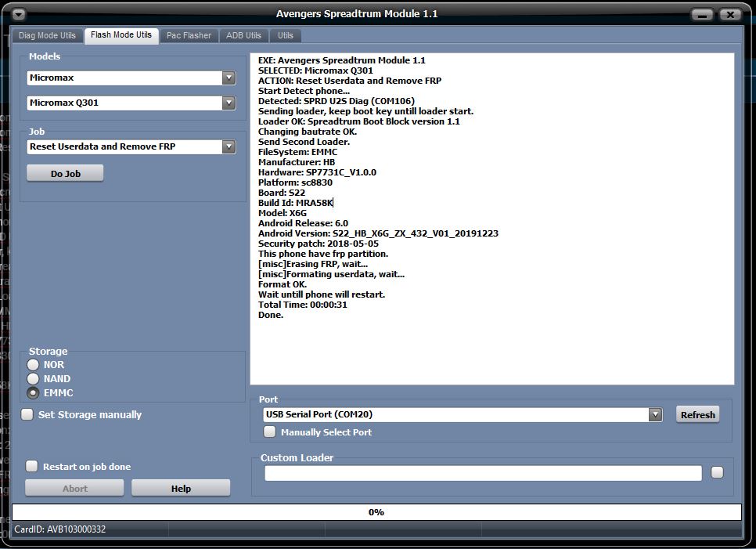Click the 'Done.' log line

pos(271,315)
